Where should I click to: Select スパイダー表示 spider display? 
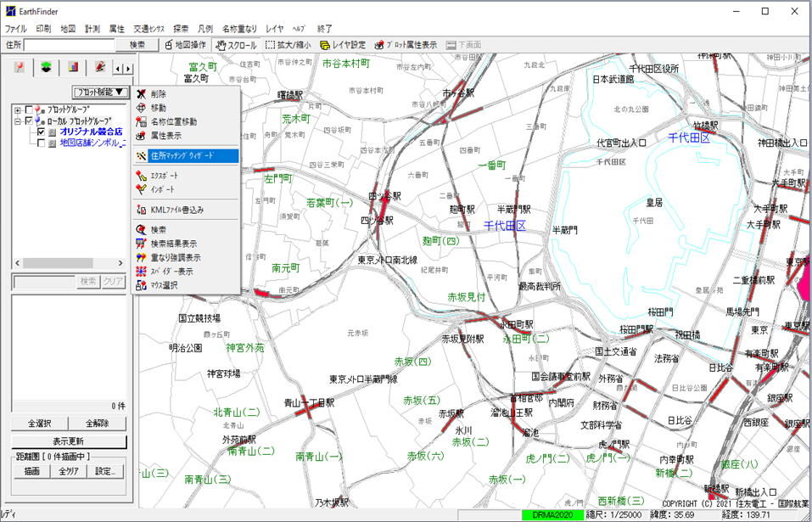171,271
